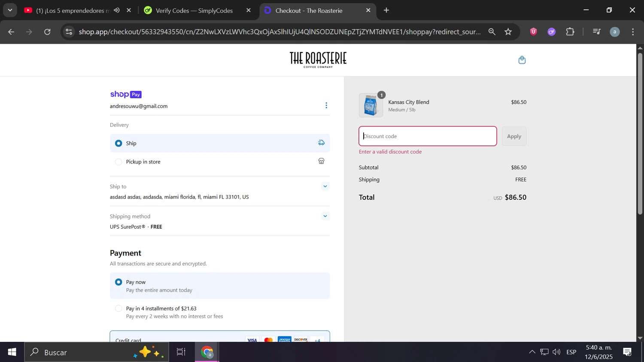The height and width of the screenshot is (362, 644).
Task: Open media controls in Chrome toolbar
Action: (x=596, y=32)
